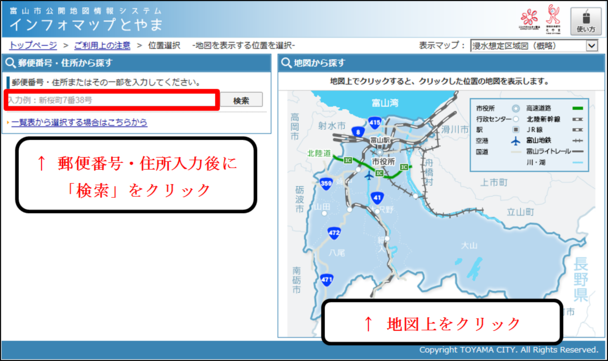The width and height of the screenshot is (608, 361).
Task: Open 一覧表から選択する場合はこちらから link
Action: pyautogui.click(x=79, y=123)
